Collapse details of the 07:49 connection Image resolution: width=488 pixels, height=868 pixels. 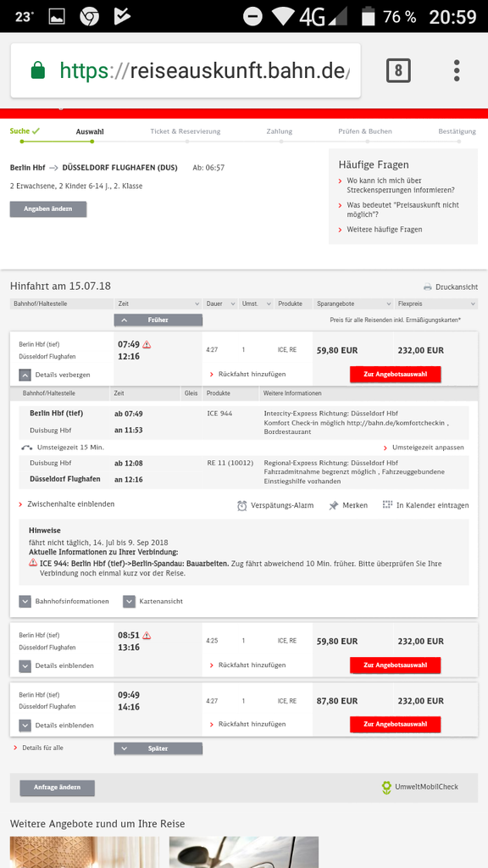[x=25, y=375]
